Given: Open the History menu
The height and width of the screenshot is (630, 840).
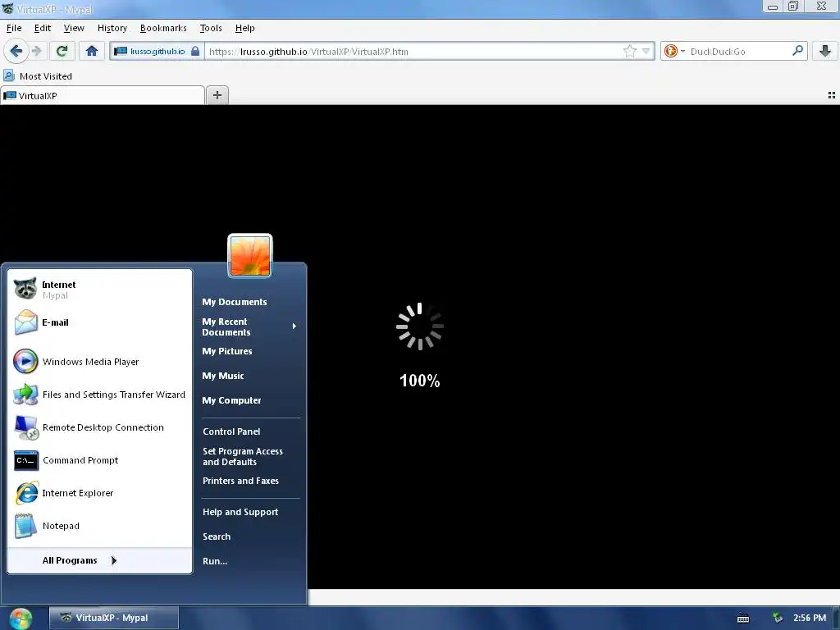Looking at the screenshot, I should pos(112,28).
